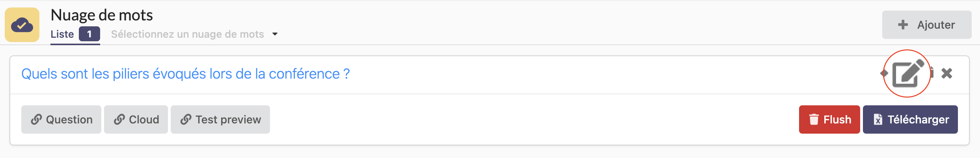
Task: Click the Télécharger button
Action: [x=910, y=119]
